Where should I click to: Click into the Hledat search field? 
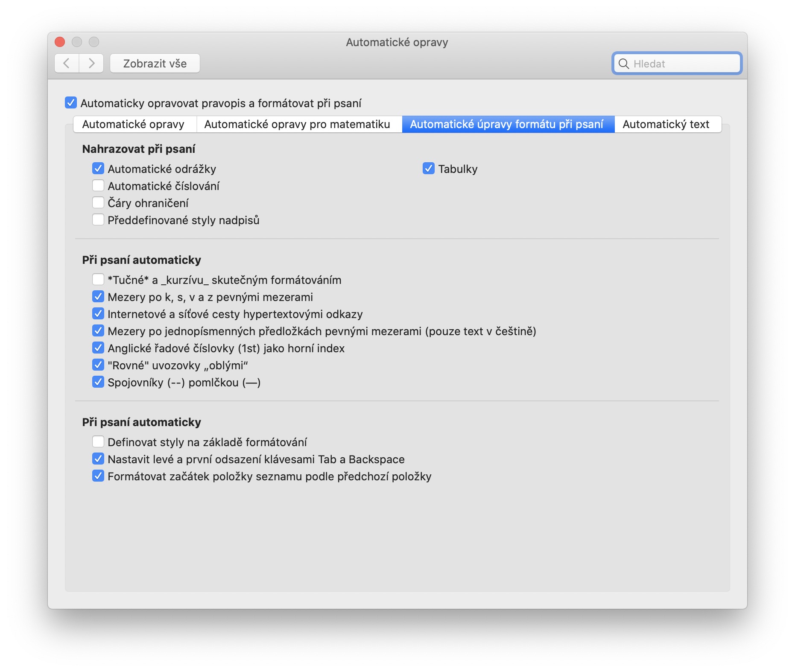683,64
